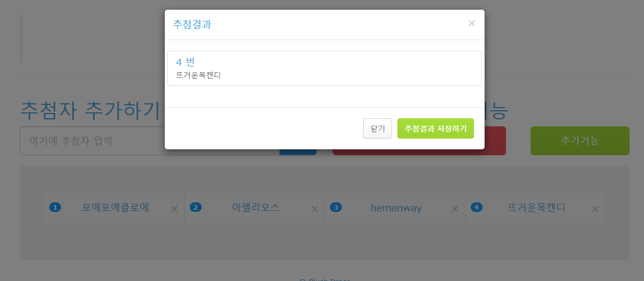This screenshot has width=644, height=281.
Task: Select participant name 아펠리오스
Action: tap(256, 208)
